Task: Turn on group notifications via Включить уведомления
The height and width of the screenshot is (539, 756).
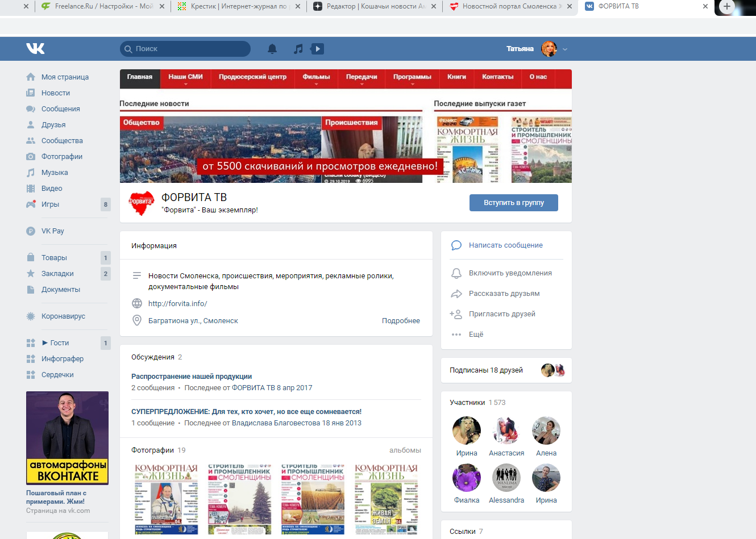Action: 510,273
